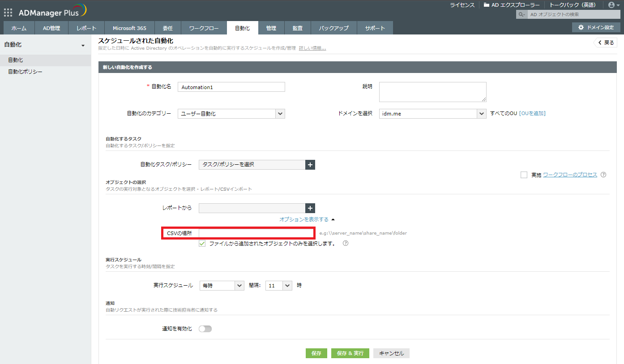Image resolution: width=624 pixels, height=364 pixels.
Task: Click the 保存 button
Action: [316, 353]
